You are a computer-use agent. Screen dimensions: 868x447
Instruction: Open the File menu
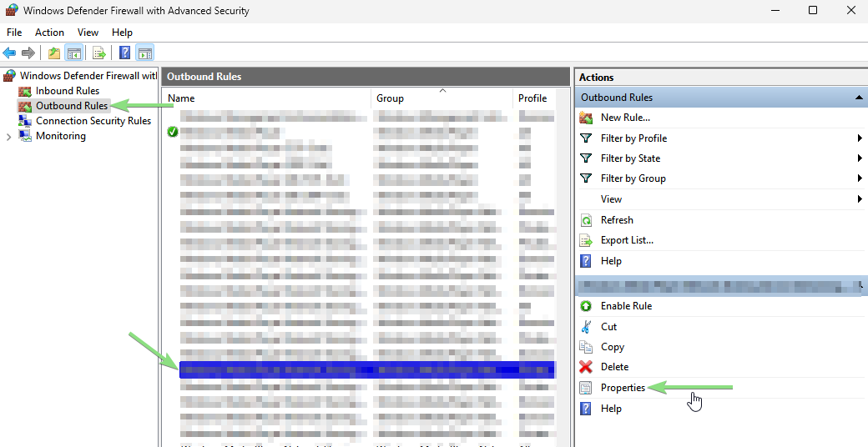[14, 32]
